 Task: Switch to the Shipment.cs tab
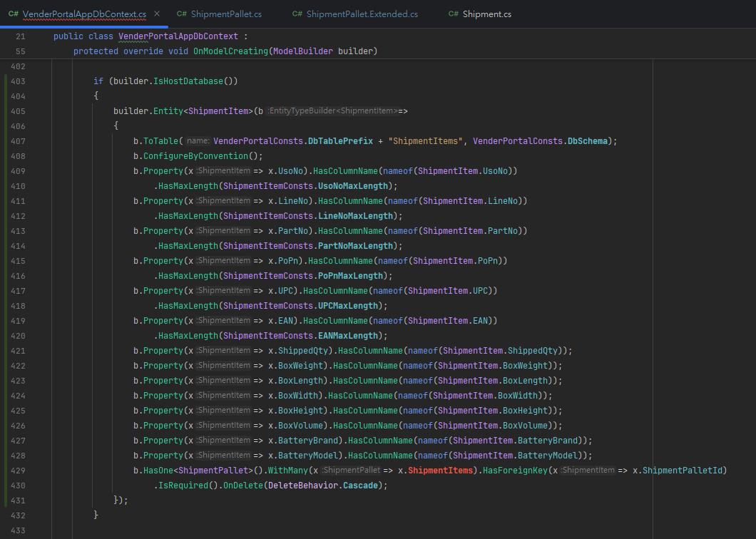click(486, 14)
